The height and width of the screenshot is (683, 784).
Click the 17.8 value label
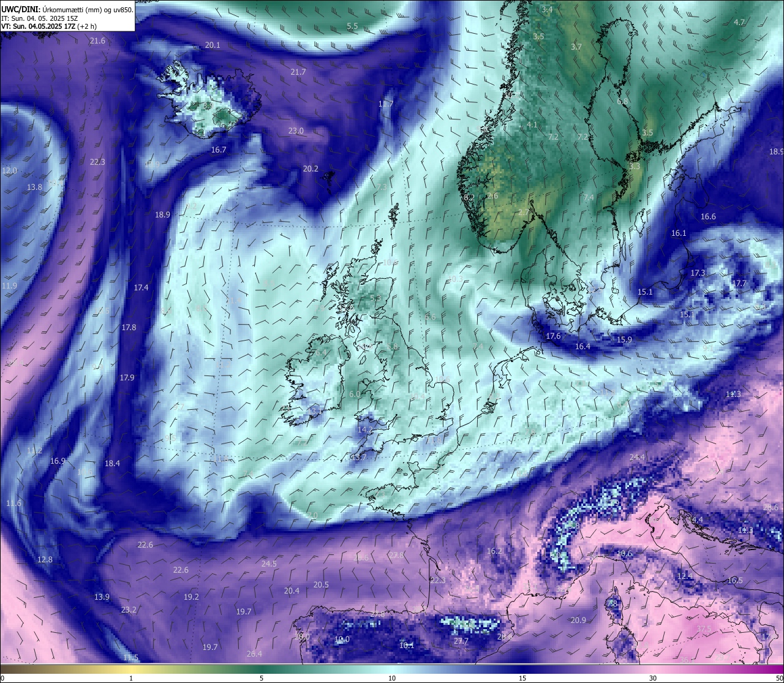[x=129, y=328]
